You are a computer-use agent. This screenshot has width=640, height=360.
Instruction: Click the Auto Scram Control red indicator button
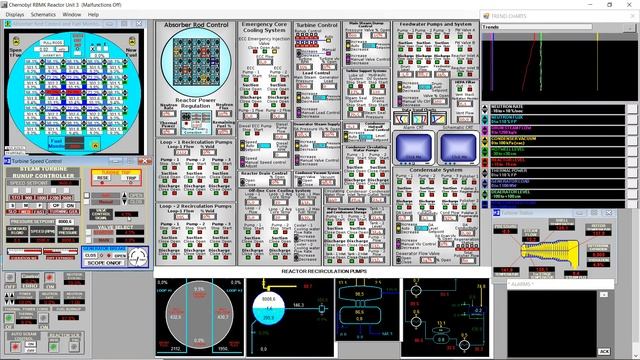point(15,347)
